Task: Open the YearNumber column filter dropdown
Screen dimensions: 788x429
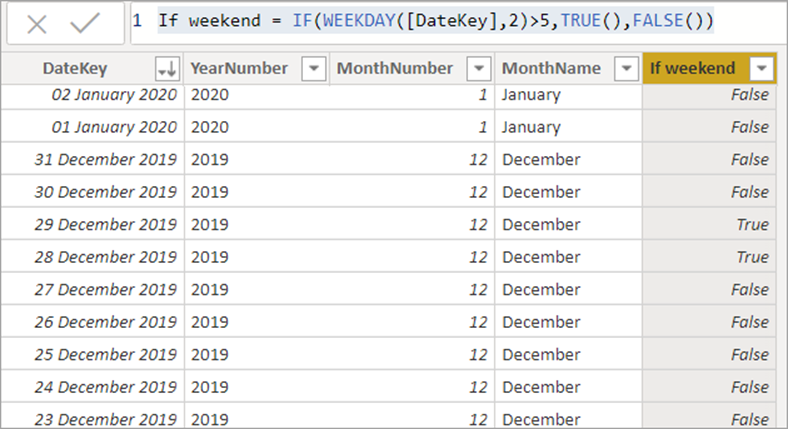Action: [x=314, y=68]
